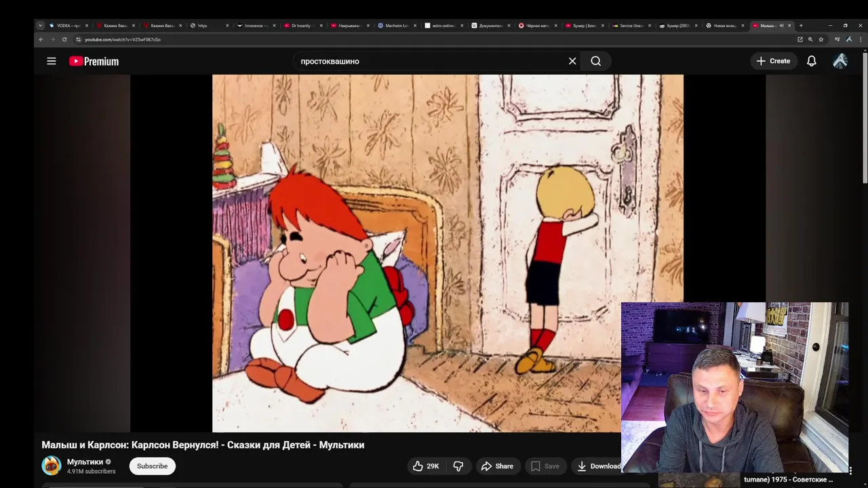868x488 pixels.
Task: Open the notifications bell
Action: (811, 61)
